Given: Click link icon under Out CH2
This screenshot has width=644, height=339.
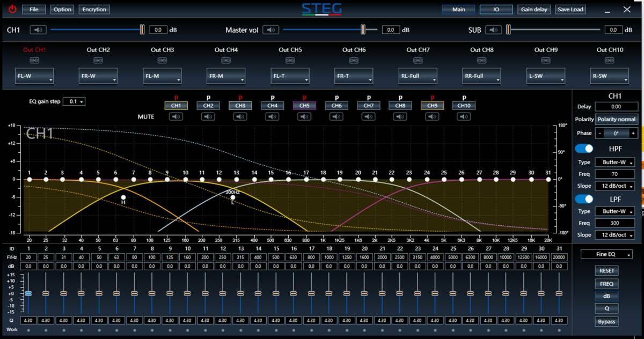Looking at the screenshot, I should [x=98, y=61].
